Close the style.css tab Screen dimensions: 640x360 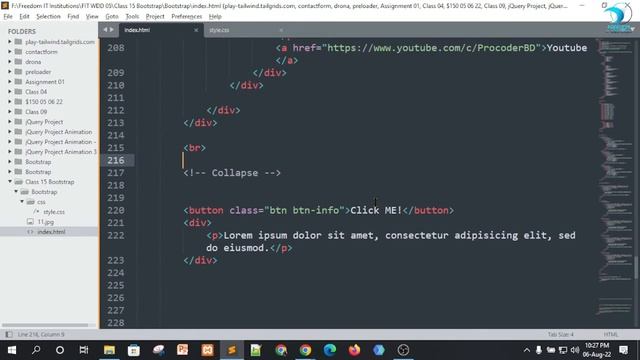(281, 30)
